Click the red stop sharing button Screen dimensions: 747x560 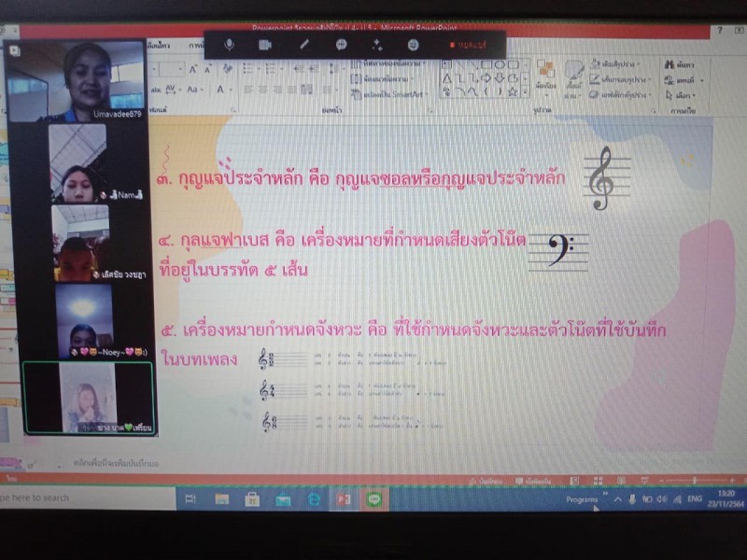[466, 45]
